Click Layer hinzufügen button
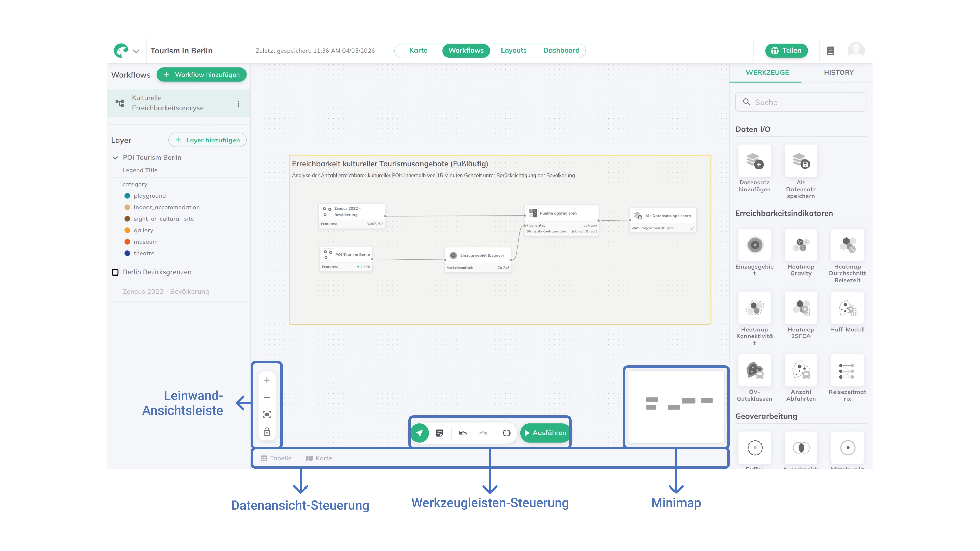Image resolution: width=980 pixels, height=551 pixels. [x=207, y=140]
